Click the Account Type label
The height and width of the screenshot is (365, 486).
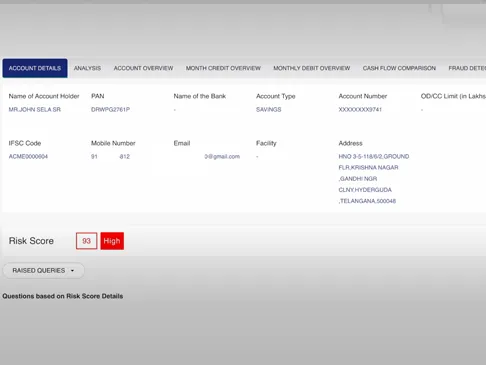tap(276, 96)
